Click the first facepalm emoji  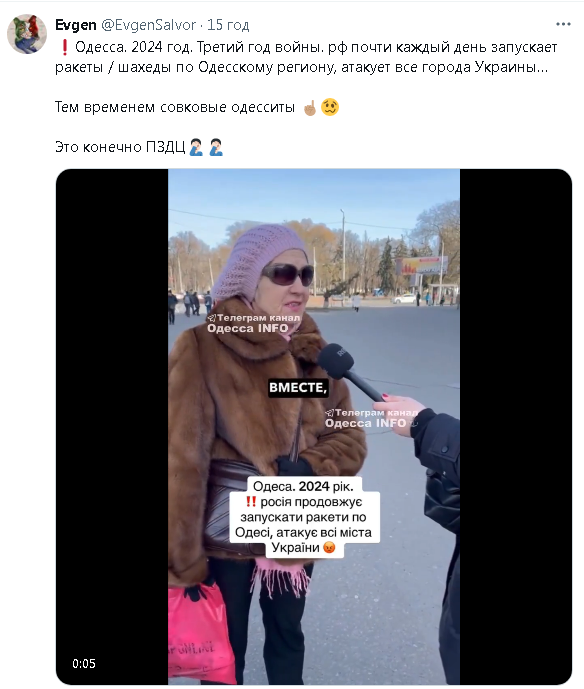[196, 147]
